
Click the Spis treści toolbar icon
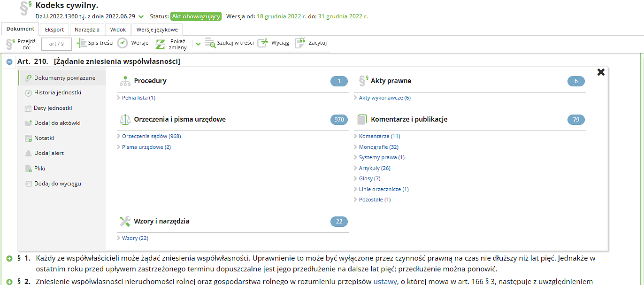tap(82, 43)
